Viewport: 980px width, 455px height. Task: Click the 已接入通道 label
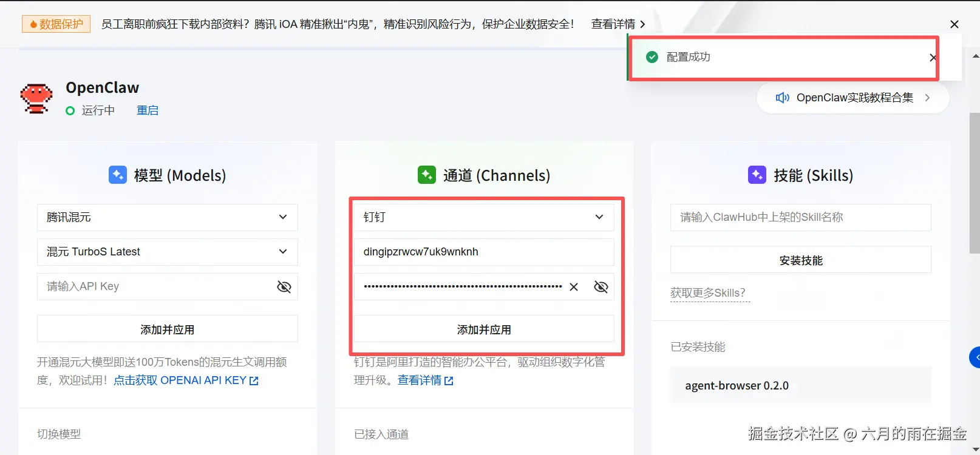(x=381, y=434)
